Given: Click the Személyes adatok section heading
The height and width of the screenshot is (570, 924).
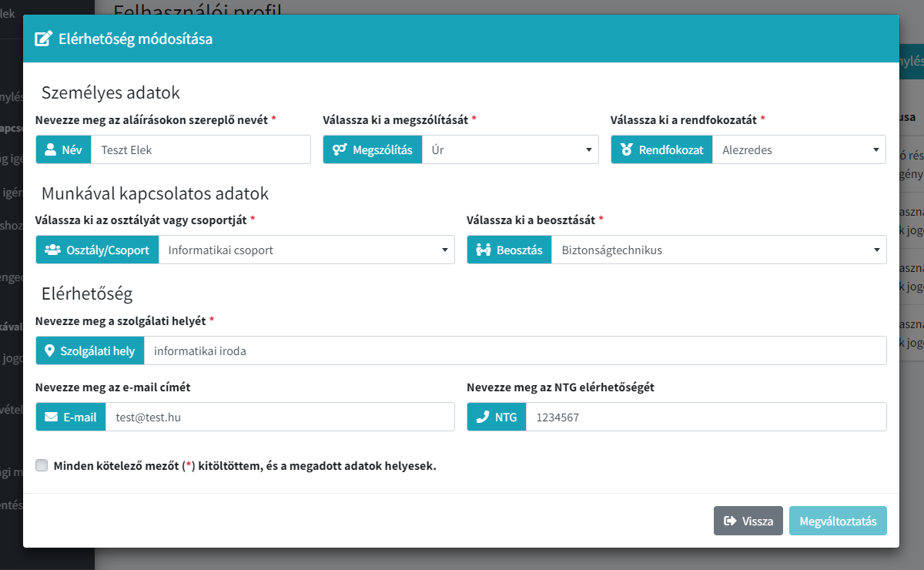Looking at the screenshot, I should click(x=110, y=92).
